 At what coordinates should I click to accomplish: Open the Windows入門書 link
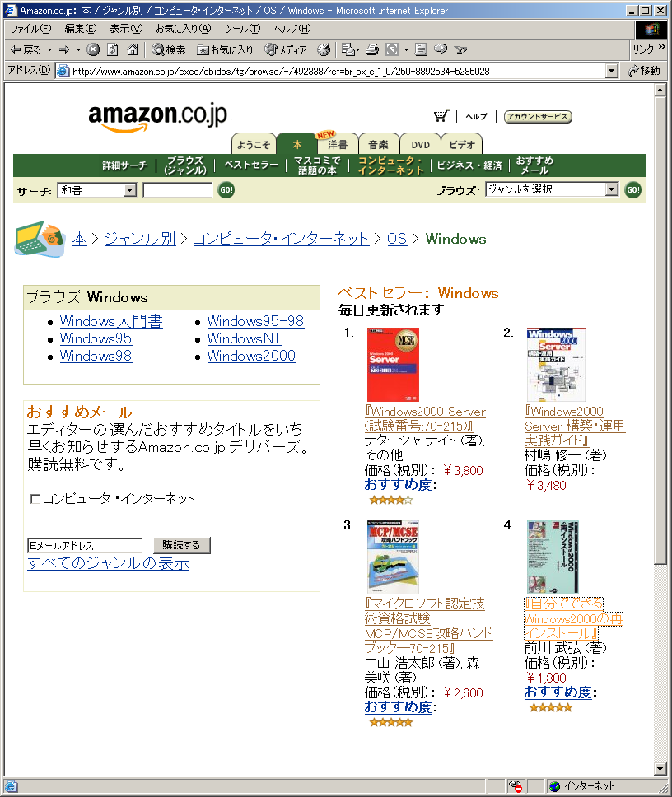pos(111,321)
